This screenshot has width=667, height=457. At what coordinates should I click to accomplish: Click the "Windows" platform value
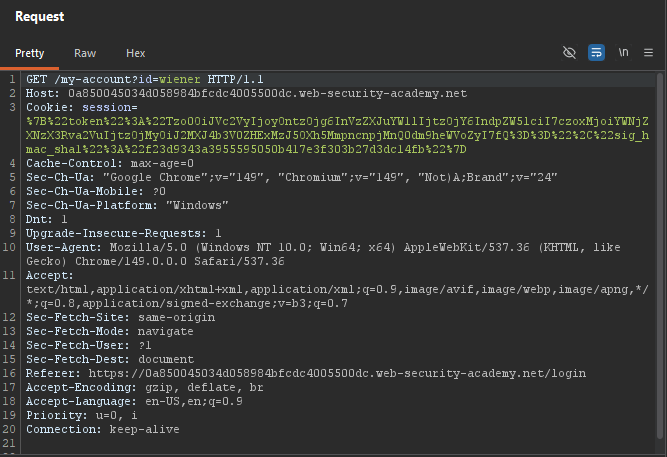coord(197,206)
